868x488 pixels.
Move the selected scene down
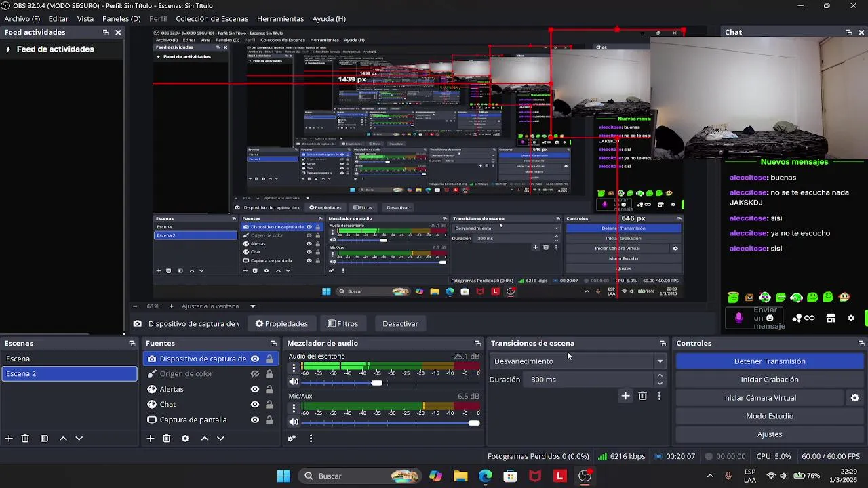click(x=79, y=439)
